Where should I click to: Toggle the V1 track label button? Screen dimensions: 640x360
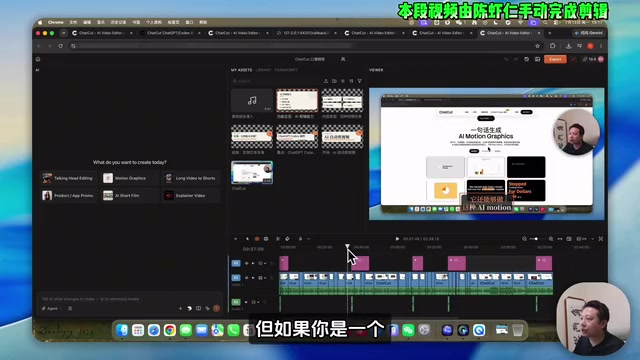pyautogui.click(x=236, y=278)
